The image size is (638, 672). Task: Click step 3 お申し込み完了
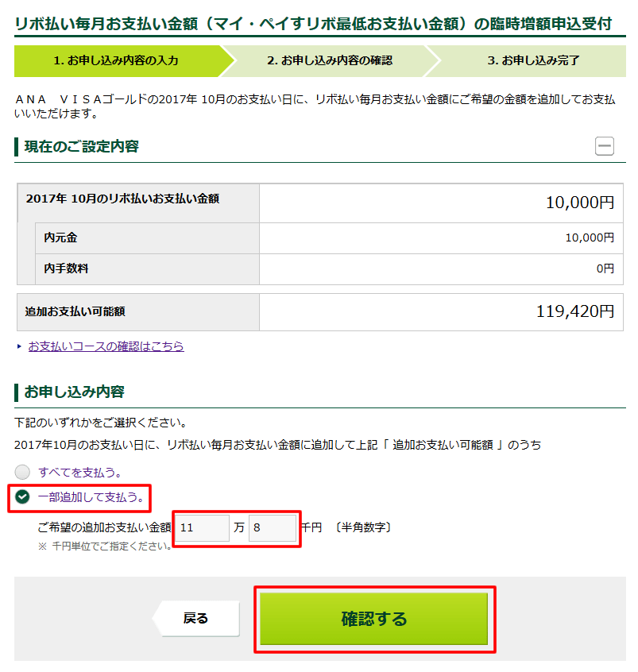point(533,60)
